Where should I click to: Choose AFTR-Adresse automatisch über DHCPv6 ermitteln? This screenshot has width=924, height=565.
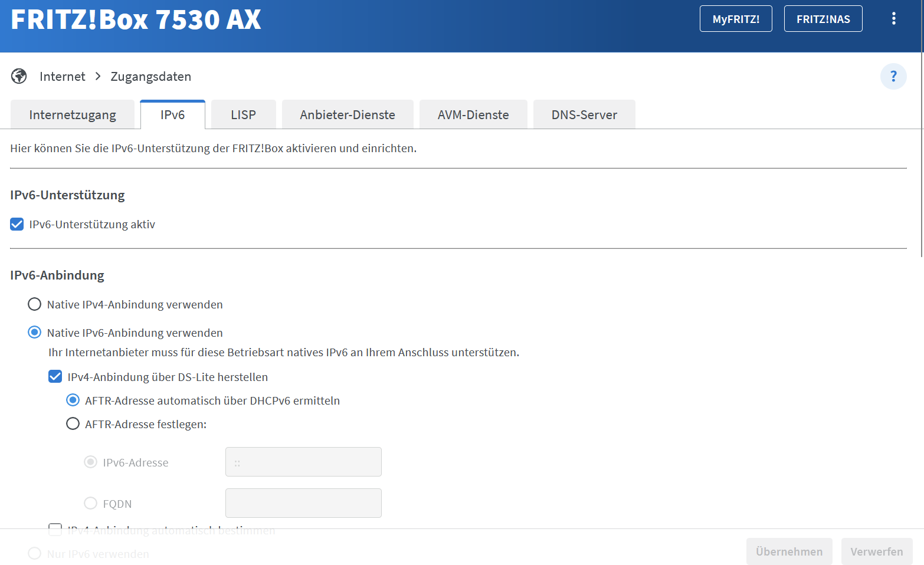point(73,400)
